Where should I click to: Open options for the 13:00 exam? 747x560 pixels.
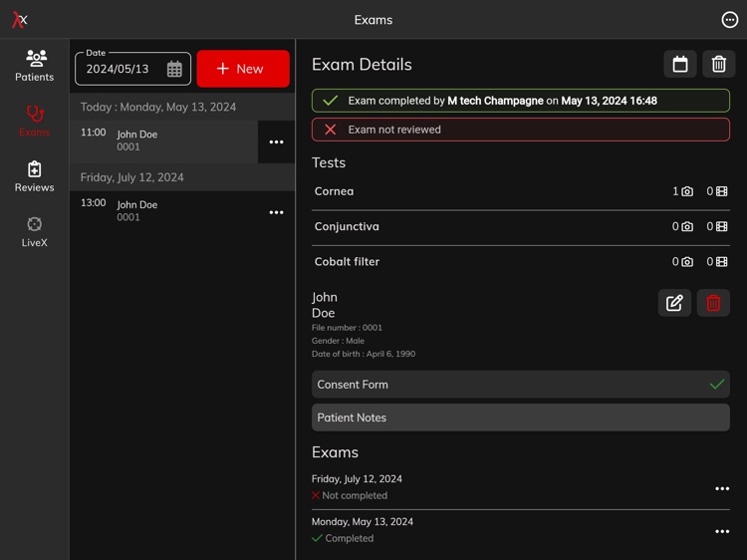pos(276,212)
